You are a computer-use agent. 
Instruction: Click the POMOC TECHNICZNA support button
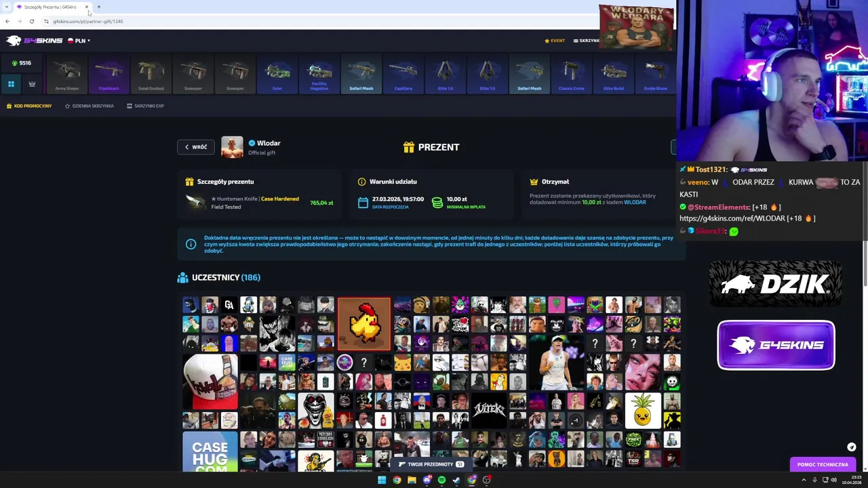tap(823, 464)
